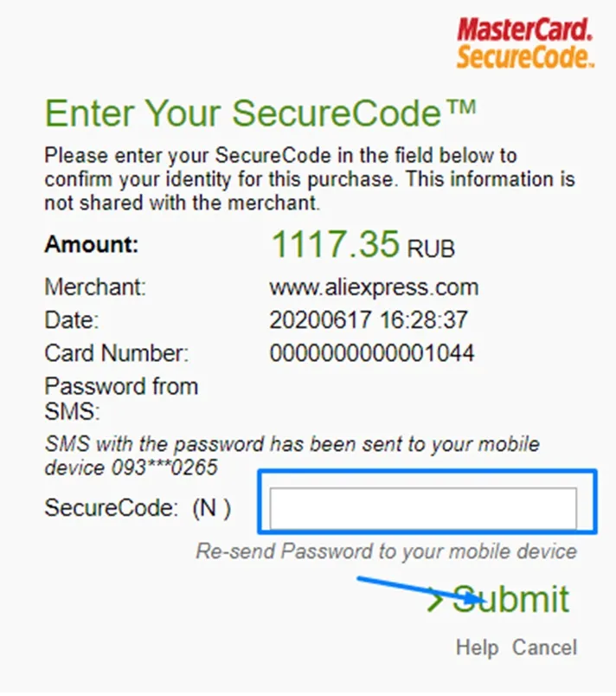Click the Card Number label
Image resolution: width=616 pixels, height=696 pixels.
point(117,353)
